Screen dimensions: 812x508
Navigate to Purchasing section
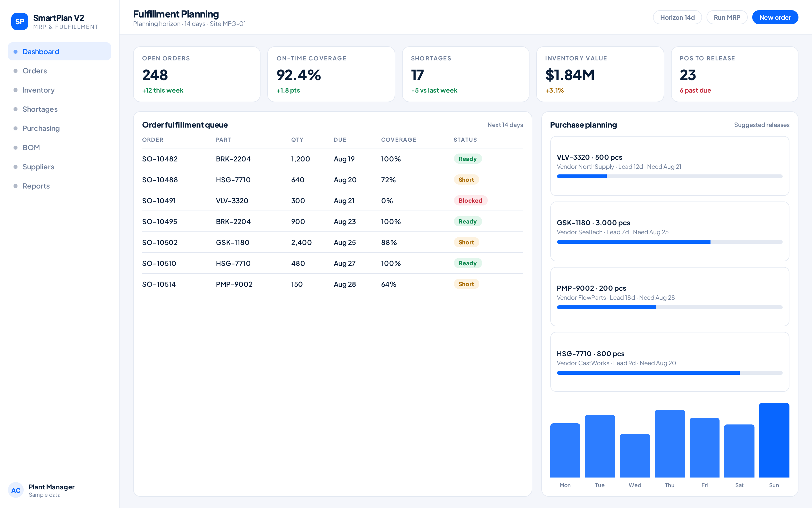tap(59, 128)
